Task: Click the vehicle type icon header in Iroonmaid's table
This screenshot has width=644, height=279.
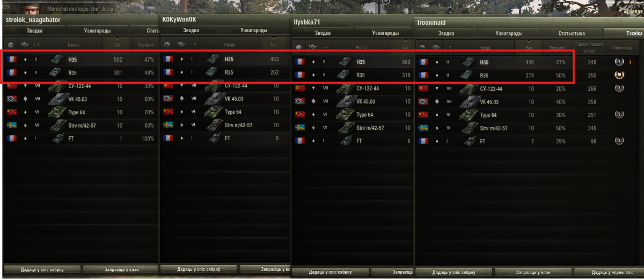Action: pyautogui.click(x=437, y=48)
